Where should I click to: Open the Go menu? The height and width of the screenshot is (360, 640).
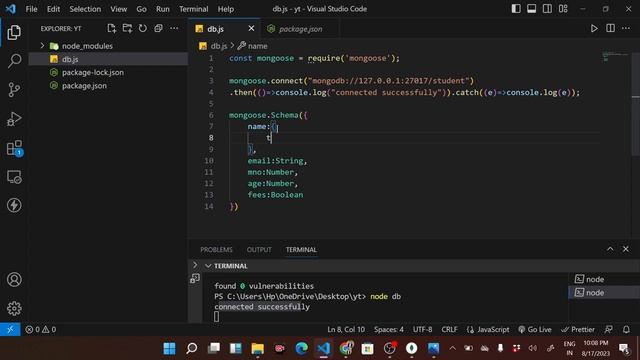[141, 9]
